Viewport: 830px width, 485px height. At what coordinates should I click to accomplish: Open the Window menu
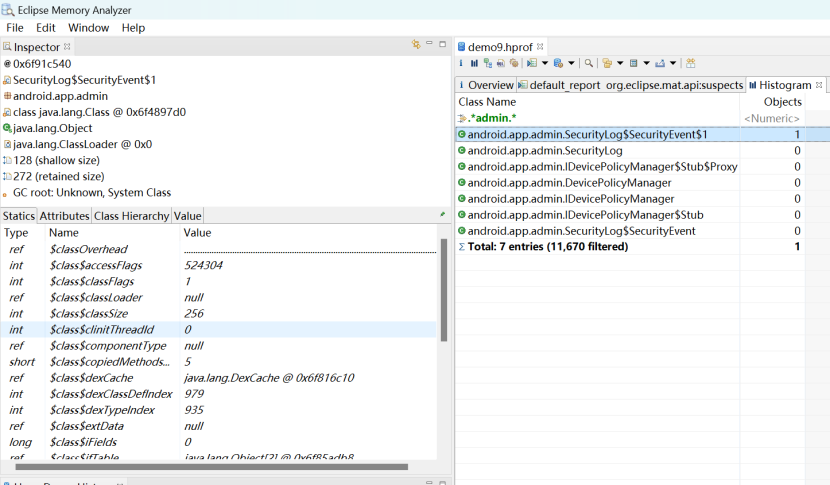[x=88, y=28]
